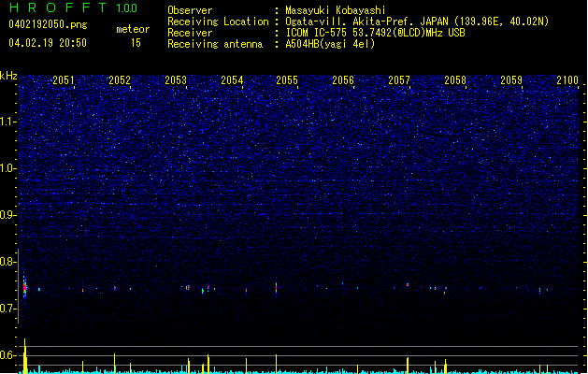
Task: Click the 'Observer' label
Action: [x=190, y=10]
